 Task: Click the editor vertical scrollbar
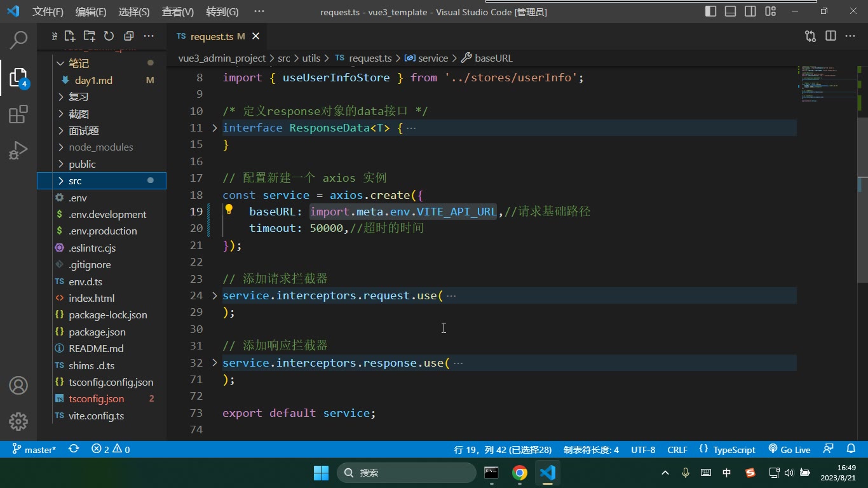click(863, 200)
